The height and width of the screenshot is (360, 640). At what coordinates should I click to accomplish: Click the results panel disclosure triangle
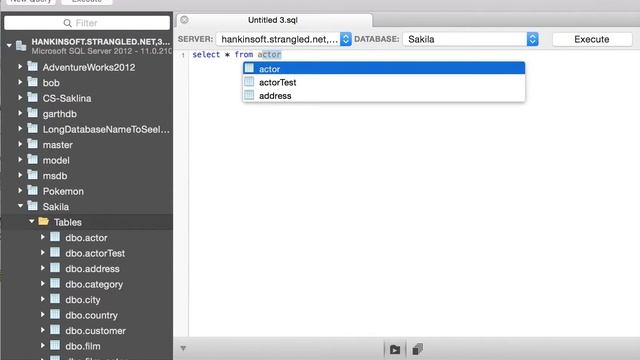(x=183, y=348)
